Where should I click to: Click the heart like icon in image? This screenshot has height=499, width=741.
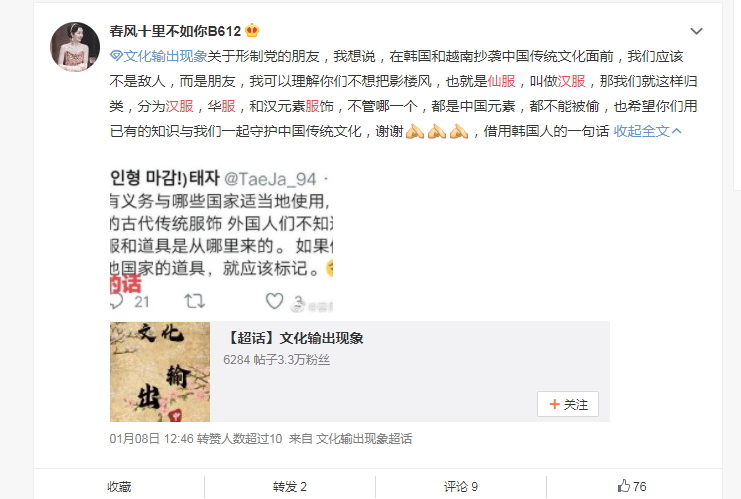(274, 301)
